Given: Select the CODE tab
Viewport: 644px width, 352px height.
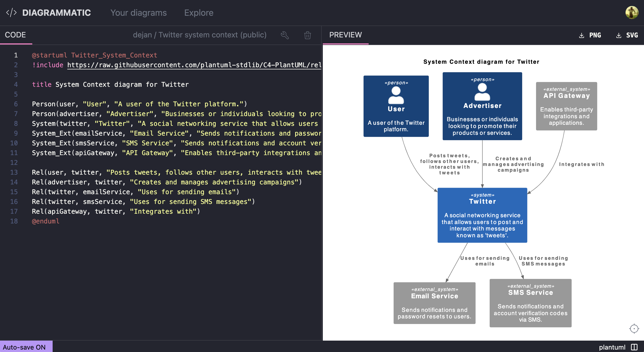Looking at the screenshot, I should tap(15, 35).
